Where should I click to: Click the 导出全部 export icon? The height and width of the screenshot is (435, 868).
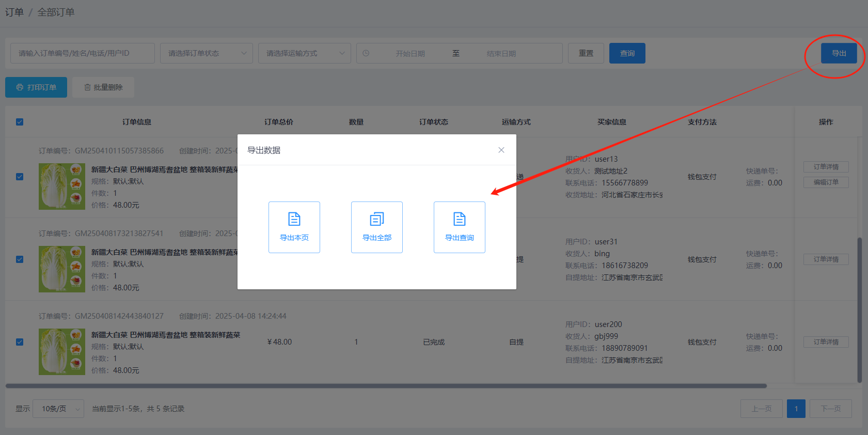click(377, 219)
